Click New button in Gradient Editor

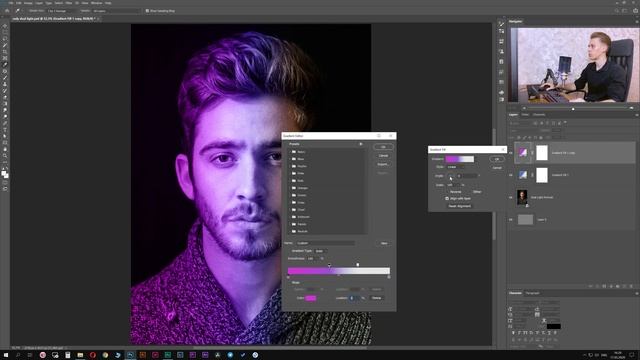click(384, 243)
